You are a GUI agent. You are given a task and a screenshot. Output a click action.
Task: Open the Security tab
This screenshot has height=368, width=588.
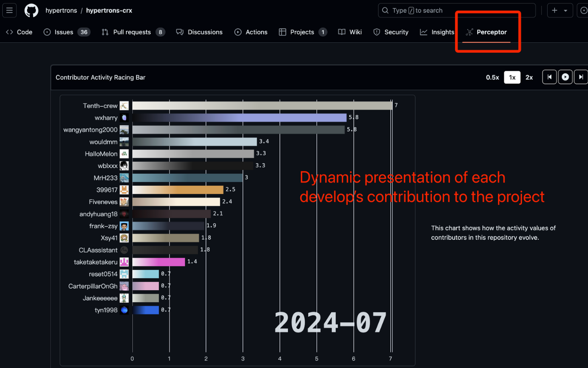391,32
